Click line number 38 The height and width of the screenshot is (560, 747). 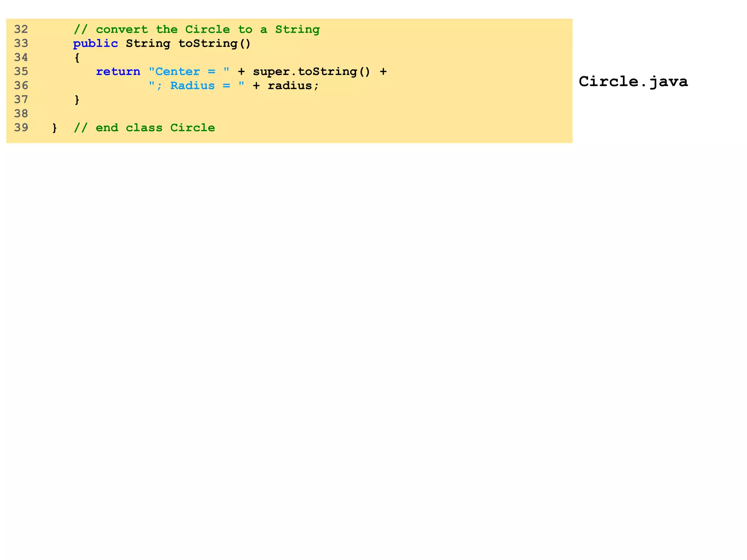pos(21,114)
